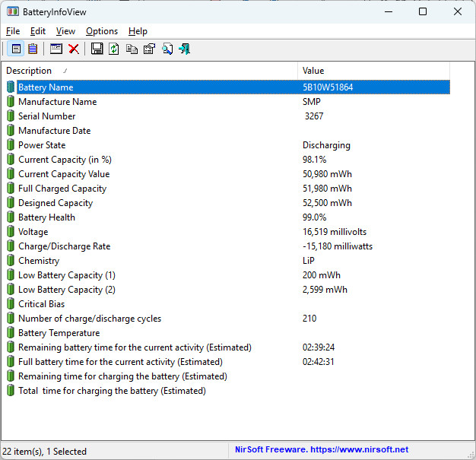
Task: Select the Charge/Discharge Rate row
Action: point(228,246)
